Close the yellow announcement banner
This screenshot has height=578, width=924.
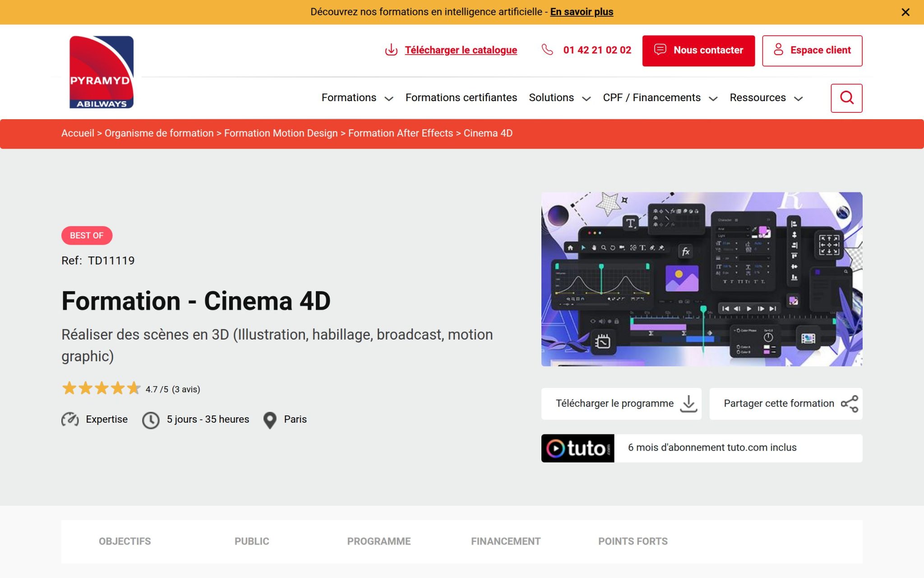pyautogui.click(x=905, y=12)
